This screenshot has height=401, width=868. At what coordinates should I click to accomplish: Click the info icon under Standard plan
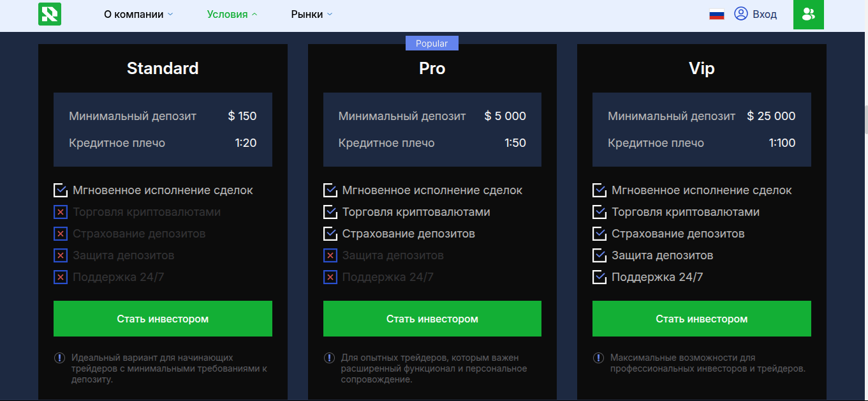pyautogui.click(x=60, y=358)
